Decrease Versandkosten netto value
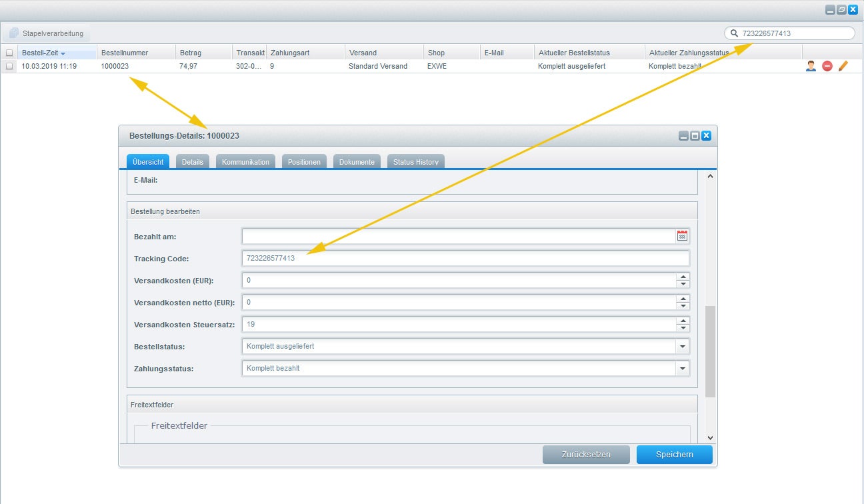Screen dimensions: 864x504 [683, 306]
